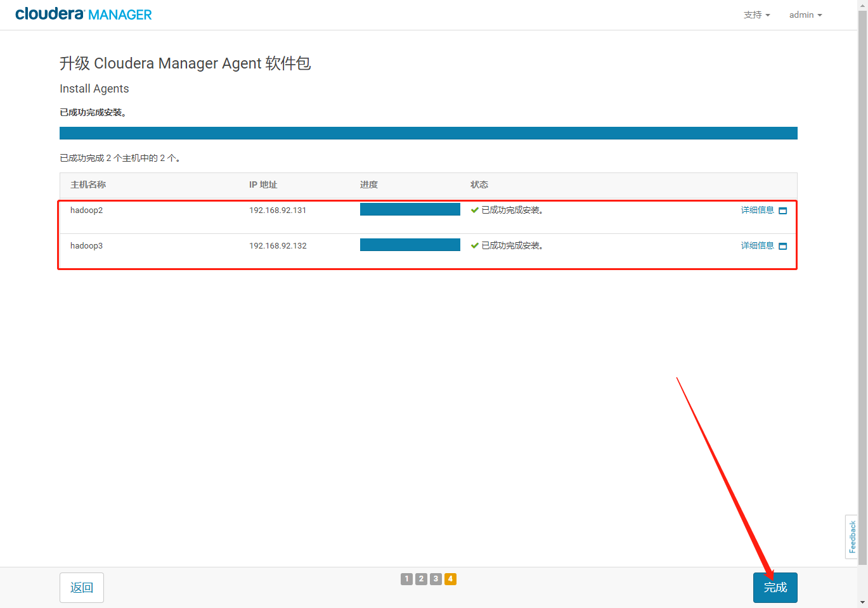Select the hadoop3 hostname cell
The height and width of the screenshot is (608, 868).
(86, 245)
